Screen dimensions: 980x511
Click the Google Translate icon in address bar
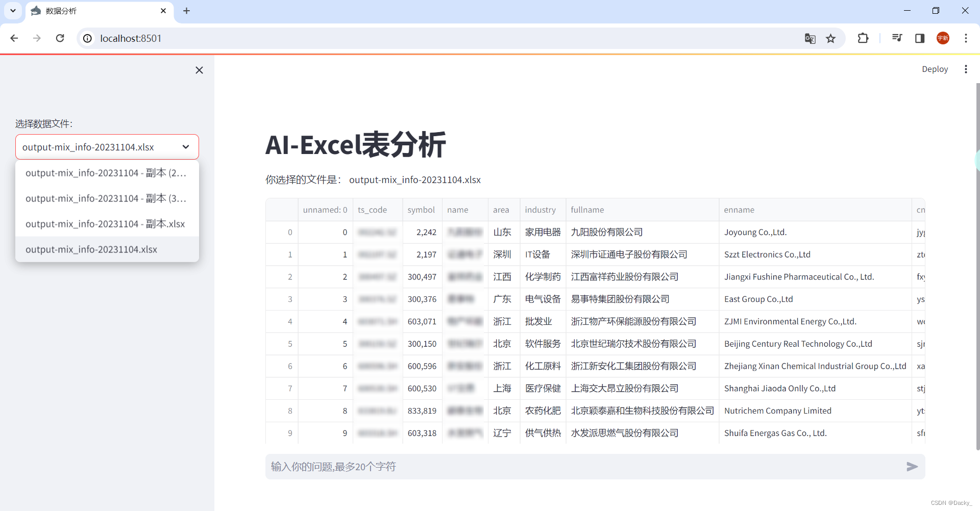pyautogui.click(x=810, y=38)
